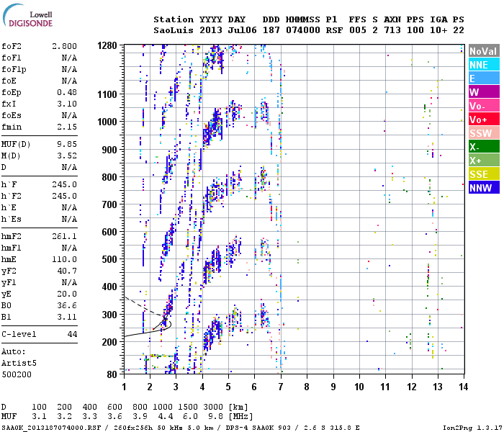Click the dashed profile line on ionogram

[144, 306]
